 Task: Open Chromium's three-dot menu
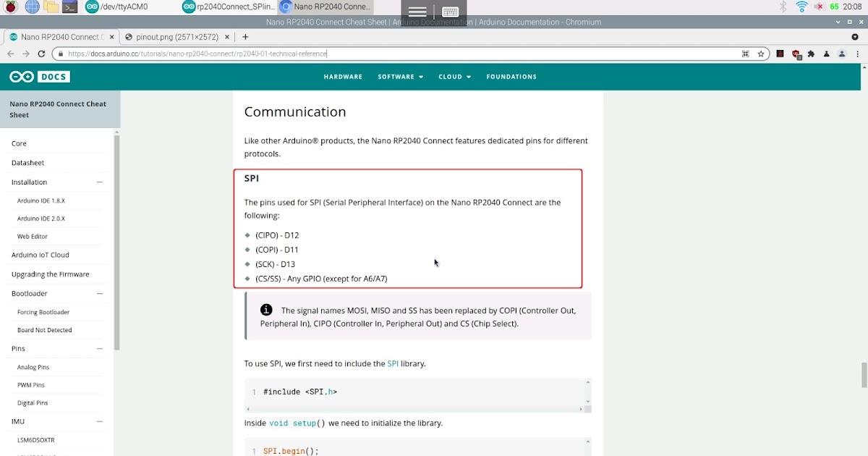[x=858, y=54]
